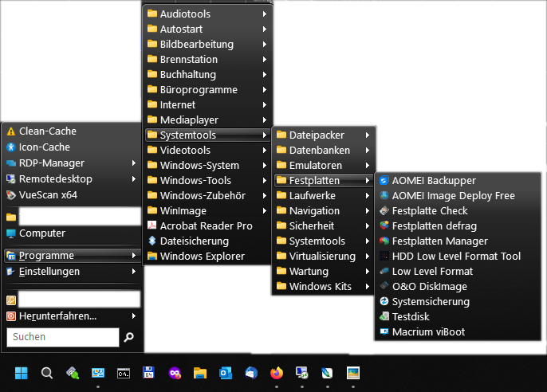The height and width of the screenshot is (392, 547).
Task: Open the USB eject icon in taskbar
Action: (73, 373)
